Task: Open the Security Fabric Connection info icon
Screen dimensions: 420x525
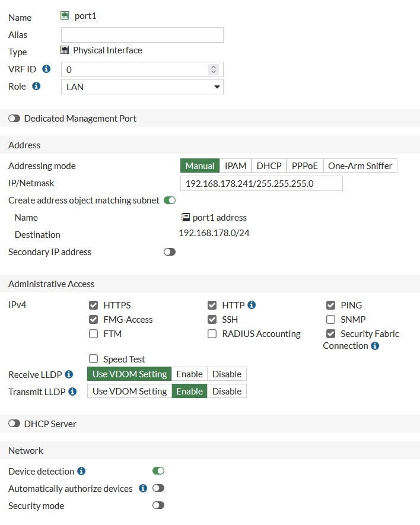Action: [x=375, y=345]
